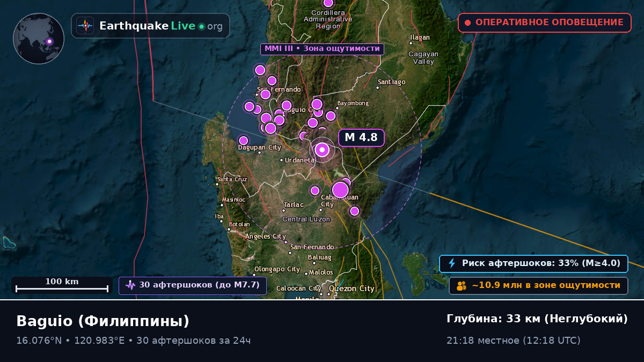Screen dimensions: 644x362
Task: Click the '30 афтершоков (до M7.7)' text
Action: coord(199,285)
